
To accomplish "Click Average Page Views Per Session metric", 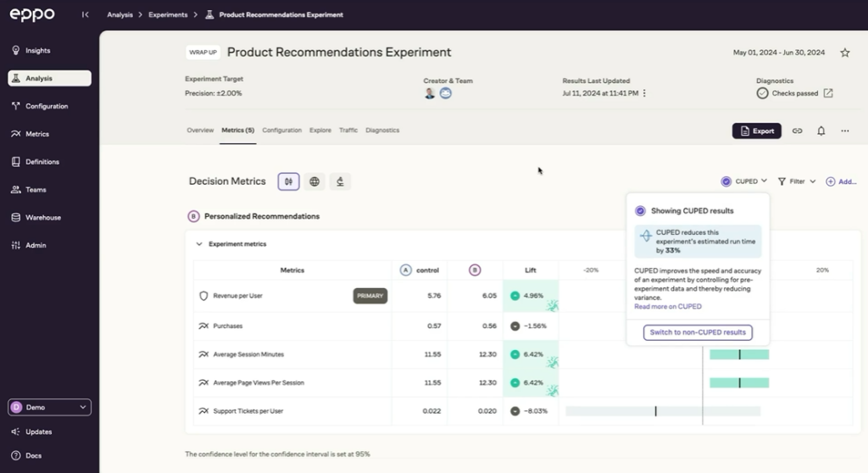I will tap(259, 382).
